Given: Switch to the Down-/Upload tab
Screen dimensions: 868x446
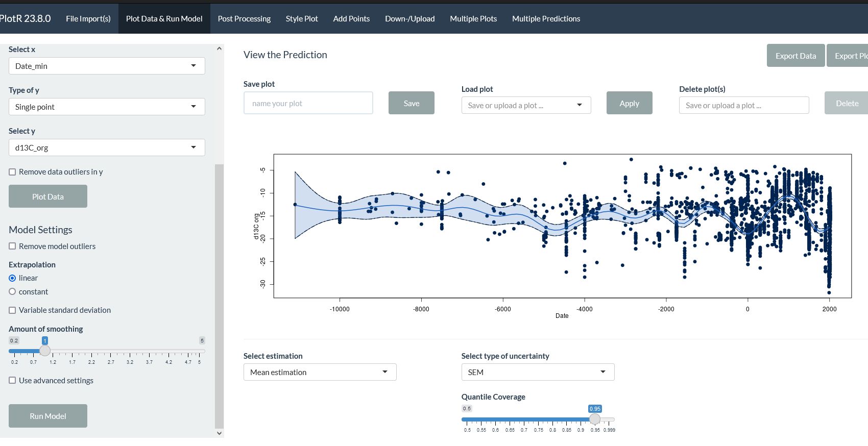Looking at the screenshot, I should [410, 19].
